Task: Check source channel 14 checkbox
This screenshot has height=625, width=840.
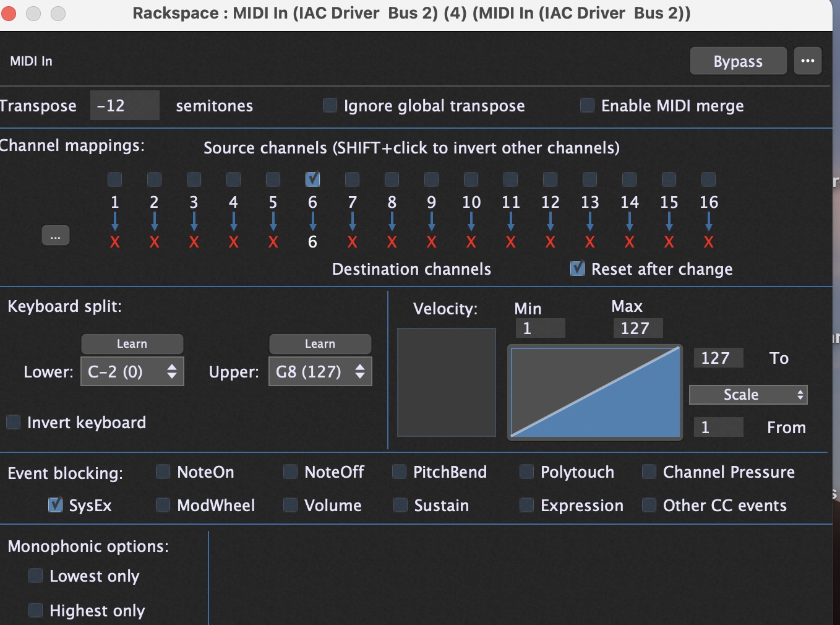Action: (x=630, y=179)
